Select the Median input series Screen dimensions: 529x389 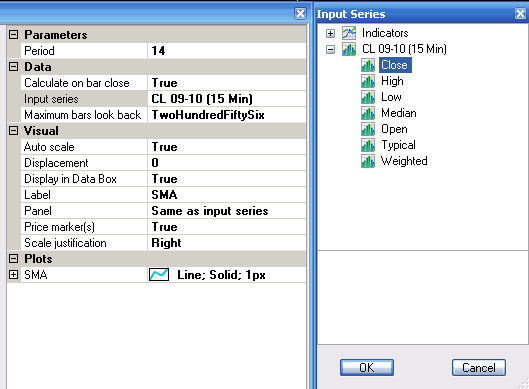click(399, 113)
